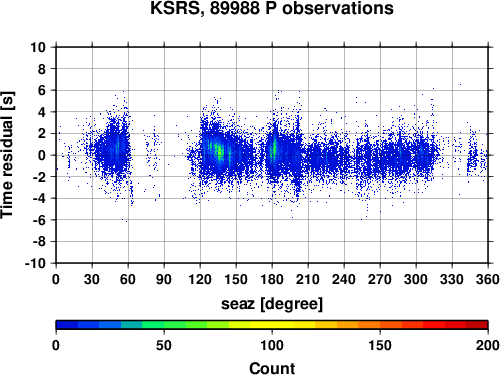Click the x-axis tick label 90
500x375 pixels.
click(x=164, y=279)
